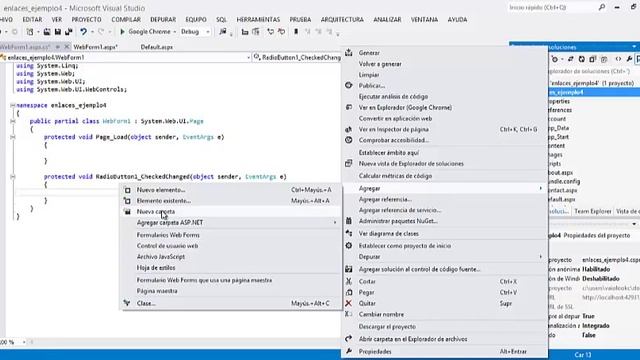Click the Clase icon in submenu
The width and height of the screenshot is (640, 360).
click(x=127, y=303)
